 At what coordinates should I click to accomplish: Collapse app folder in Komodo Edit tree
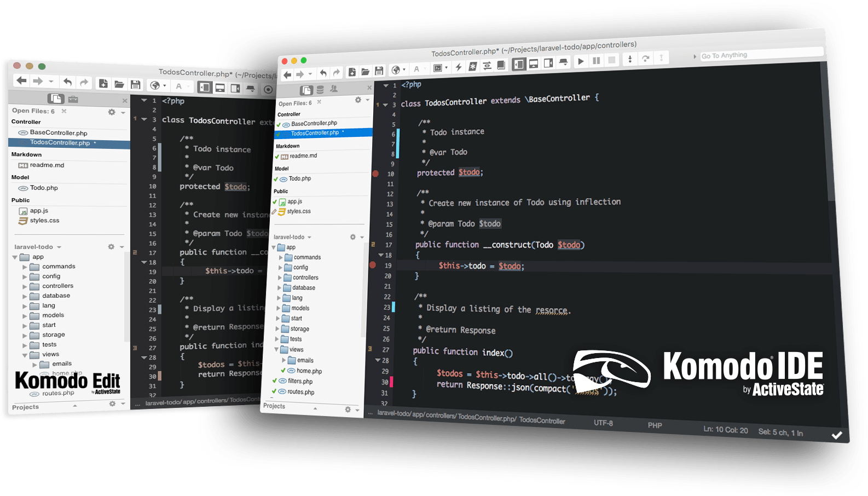15,257
